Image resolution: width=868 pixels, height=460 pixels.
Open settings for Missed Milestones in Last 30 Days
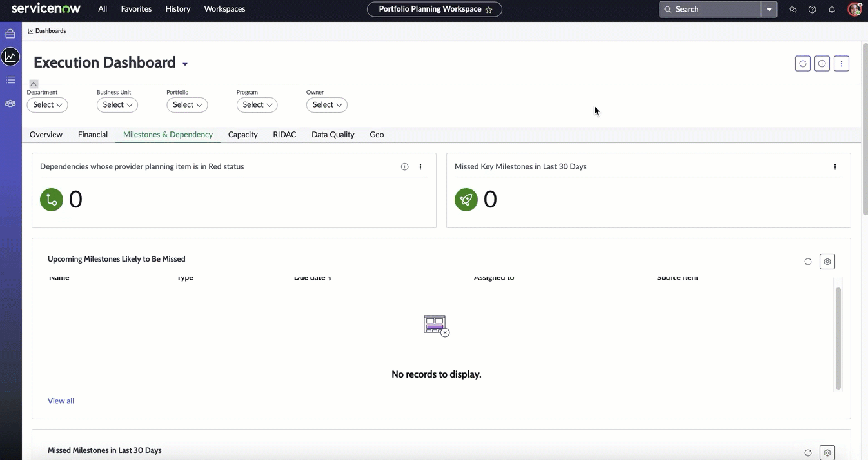click(x=827, y=453)
